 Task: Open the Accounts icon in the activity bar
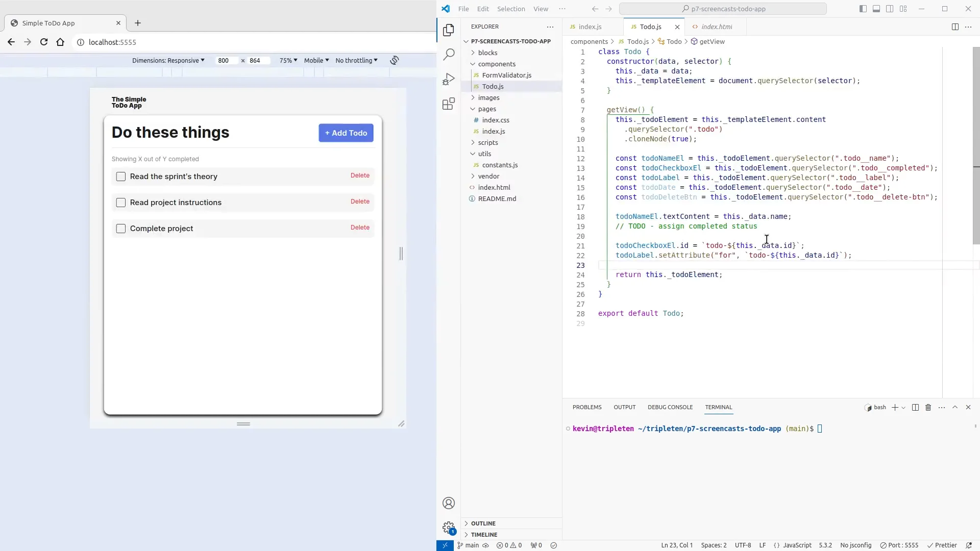449,503
